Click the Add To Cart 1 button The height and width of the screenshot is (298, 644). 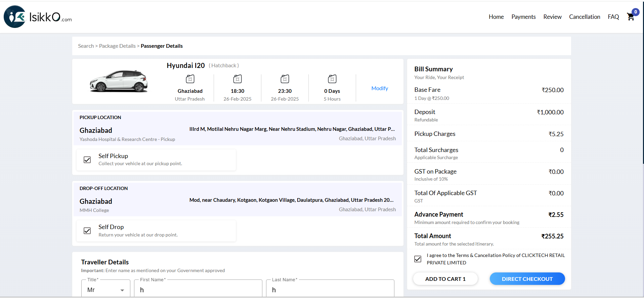445,279
